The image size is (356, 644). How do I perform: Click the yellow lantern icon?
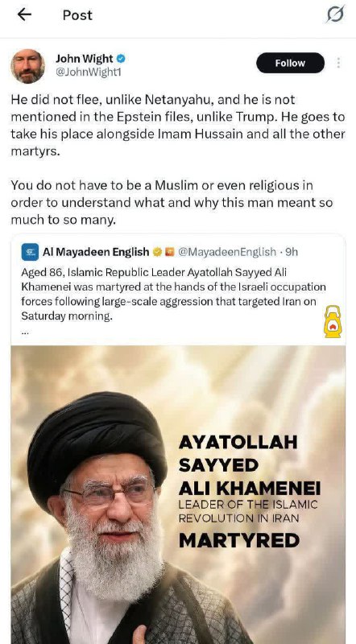(x=333, y=321)
